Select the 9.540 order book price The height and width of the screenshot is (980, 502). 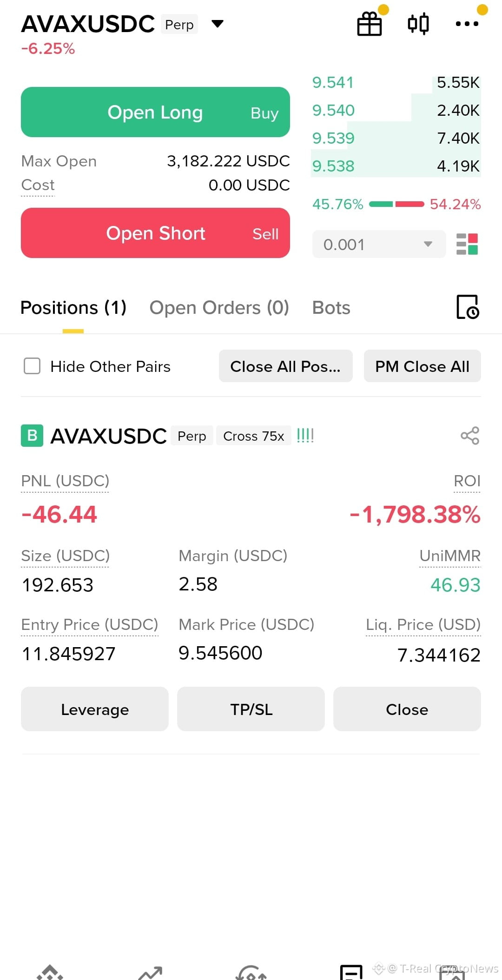[x=333, y=110]
